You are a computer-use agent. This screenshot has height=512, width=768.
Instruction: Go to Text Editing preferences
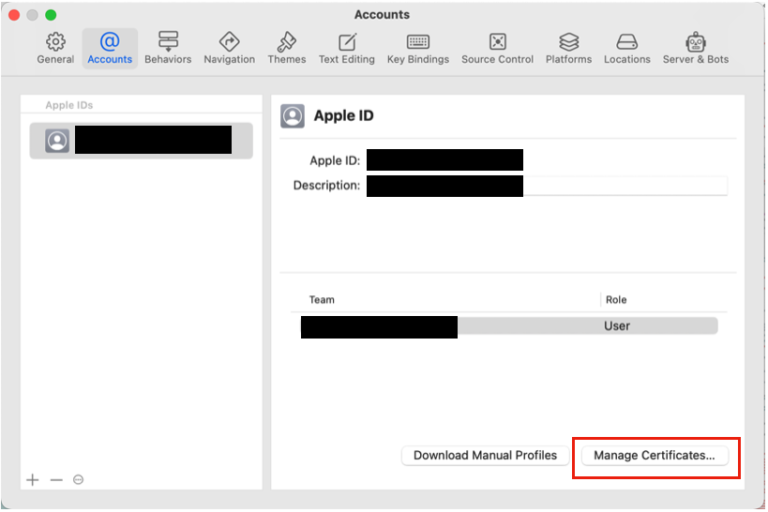347,47
